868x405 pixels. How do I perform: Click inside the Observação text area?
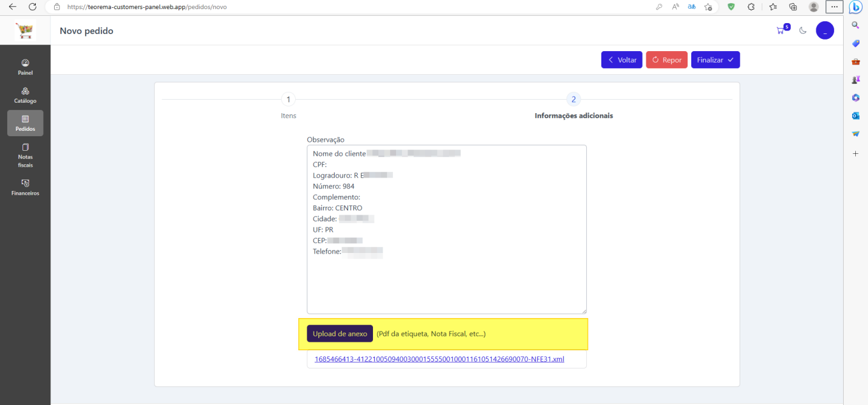click(x=446, y=229)
